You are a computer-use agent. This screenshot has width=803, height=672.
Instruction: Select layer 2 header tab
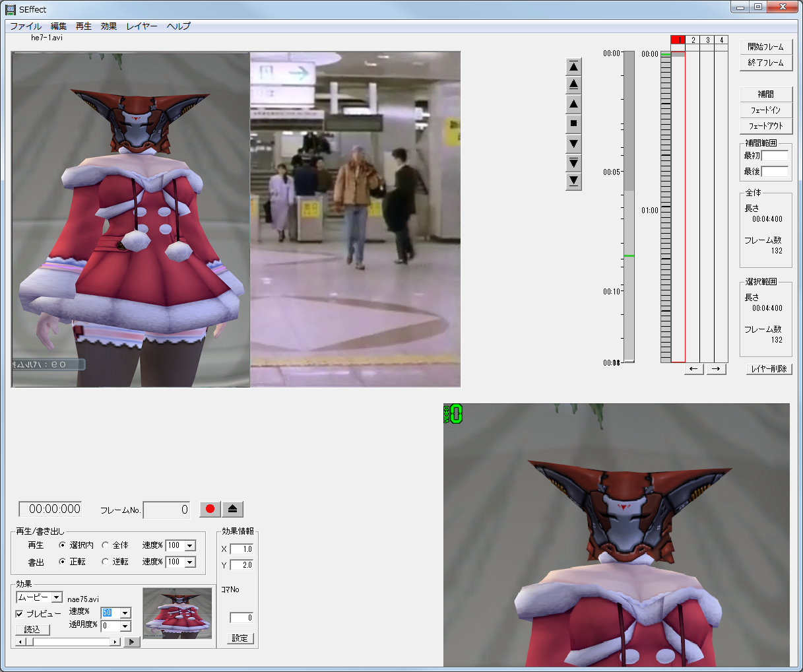(x=693, y=40)
